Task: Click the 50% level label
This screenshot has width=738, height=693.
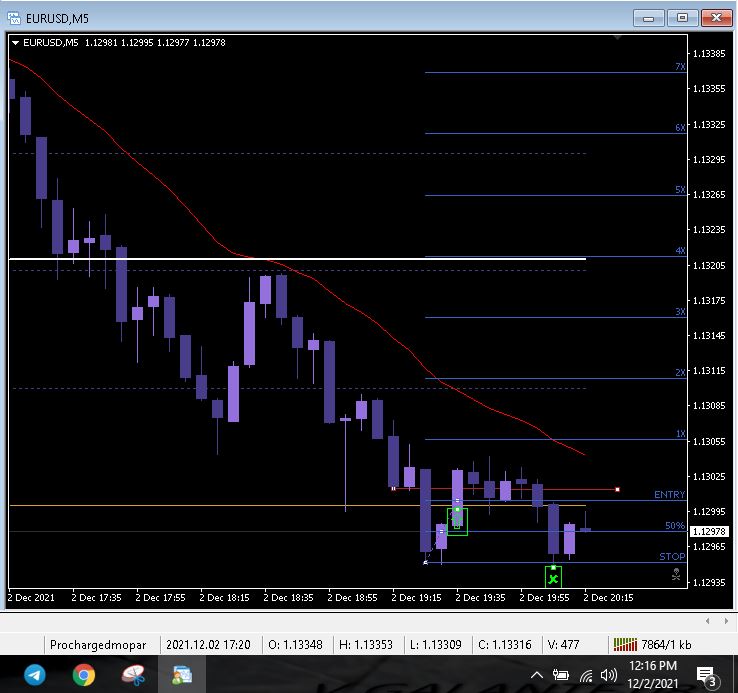Action: (x=674, y=525)
